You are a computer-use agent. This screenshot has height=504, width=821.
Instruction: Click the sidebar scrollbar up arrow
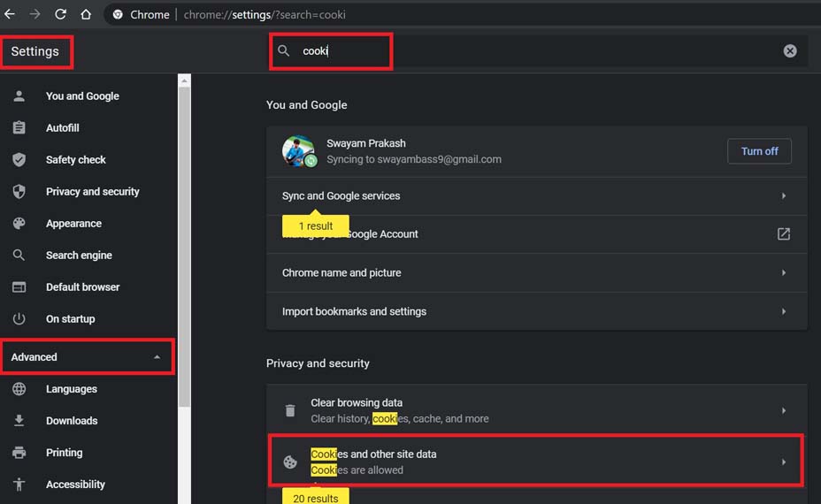pos(184,80)
